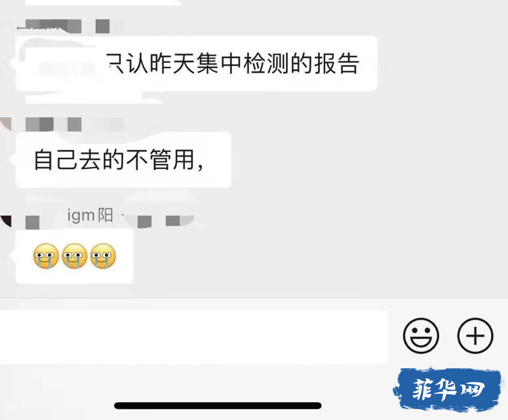Tap the first crying emoji in the bubble
Image resolution: width=508 pixels, height=420 pixels.
[46, 256]
